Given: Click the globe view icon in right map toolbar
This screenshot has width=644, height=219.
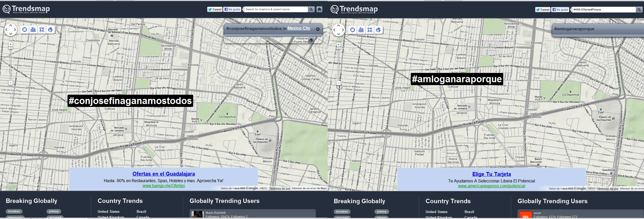Looking at the screenshot, I should pos(378,30).
